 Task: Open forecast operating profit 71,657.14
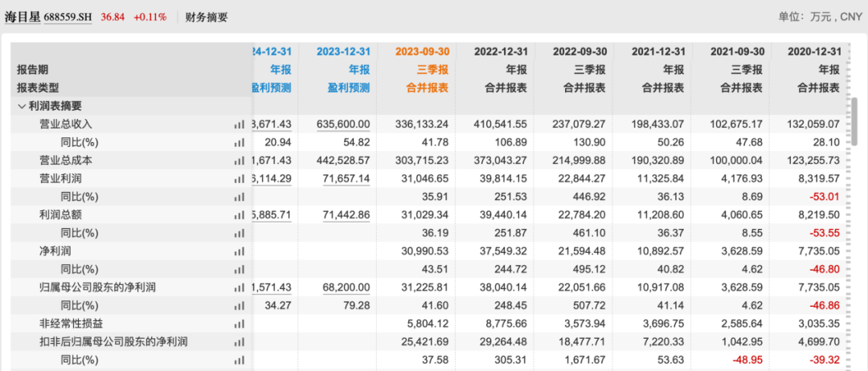click(347, 179)
